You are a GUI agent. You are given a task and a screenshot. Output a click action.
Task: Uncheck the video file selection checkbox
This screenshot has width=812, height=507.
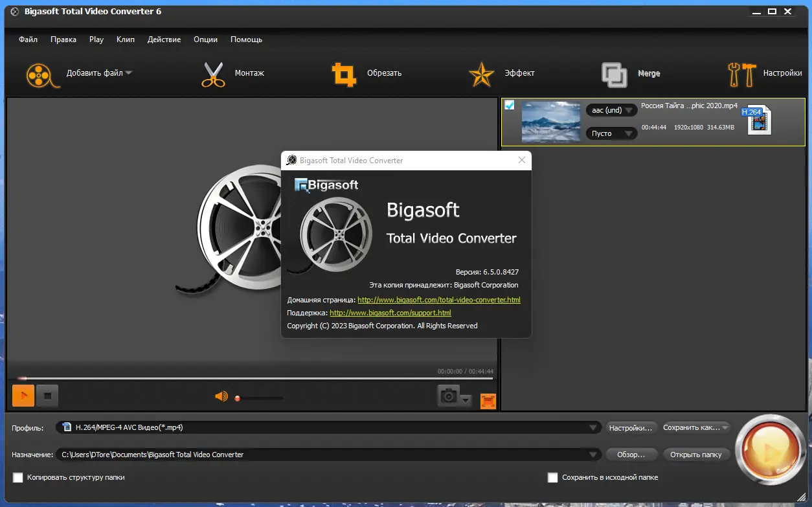[508, 104]
